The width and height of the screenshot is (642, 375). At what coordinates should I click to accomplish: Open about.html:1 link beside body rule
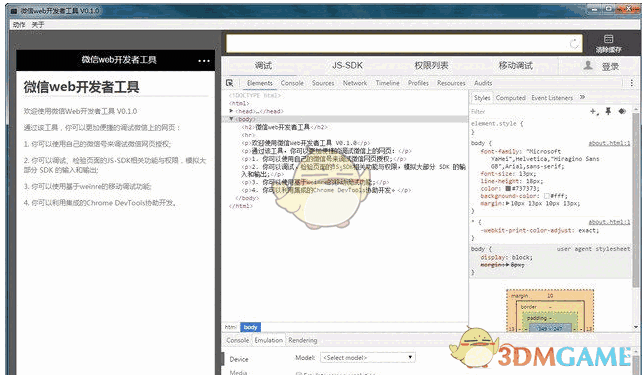[609, 143]
